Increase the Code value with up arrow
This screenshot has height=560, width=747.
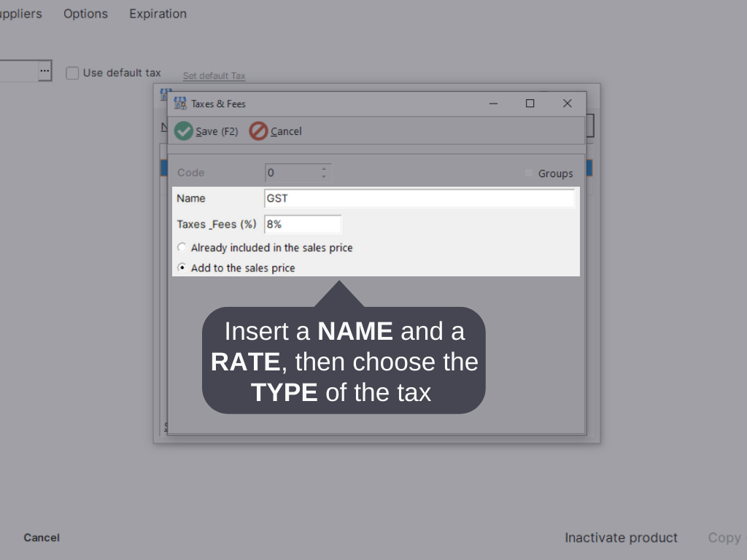click(x=324, y=169)
